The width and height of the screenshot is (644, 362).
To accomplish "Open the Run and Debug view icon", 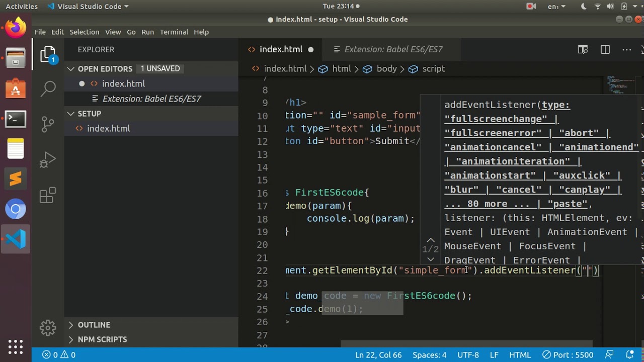I will (x=48, y=160).
